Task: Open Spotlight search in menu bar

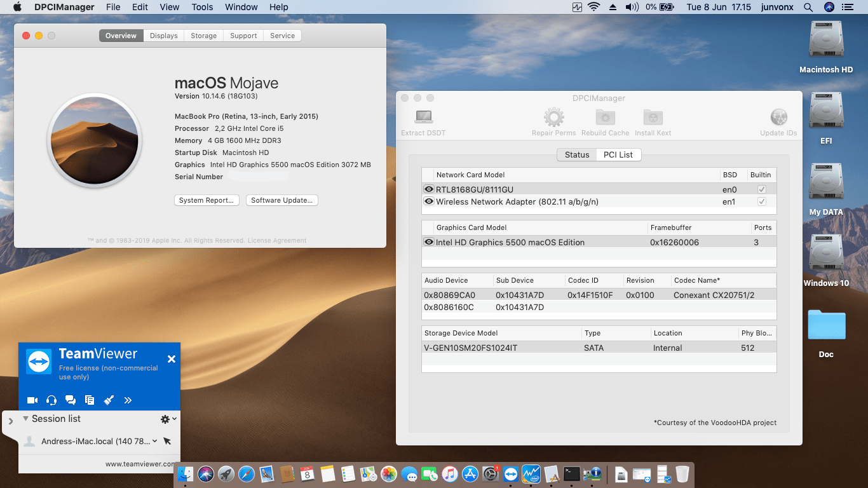Action: pos(808,7)
